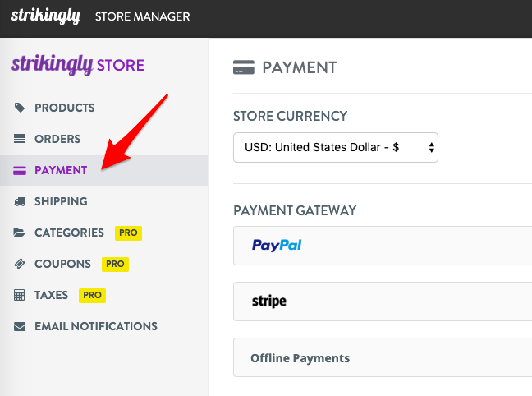
Task: Go to the Coupons section
Action: 62,264
